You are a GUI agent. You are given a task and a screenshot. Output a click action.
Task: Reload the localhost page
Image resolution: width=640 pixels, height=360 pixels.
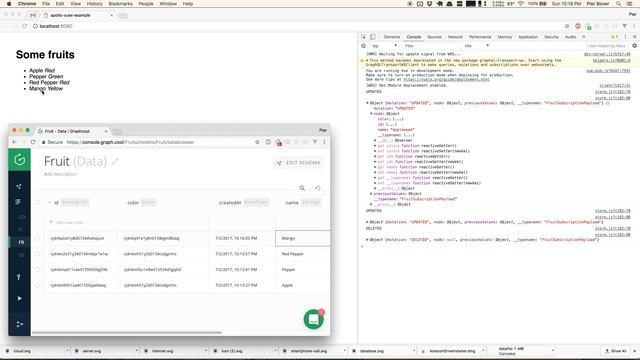[x=24, y=26]
